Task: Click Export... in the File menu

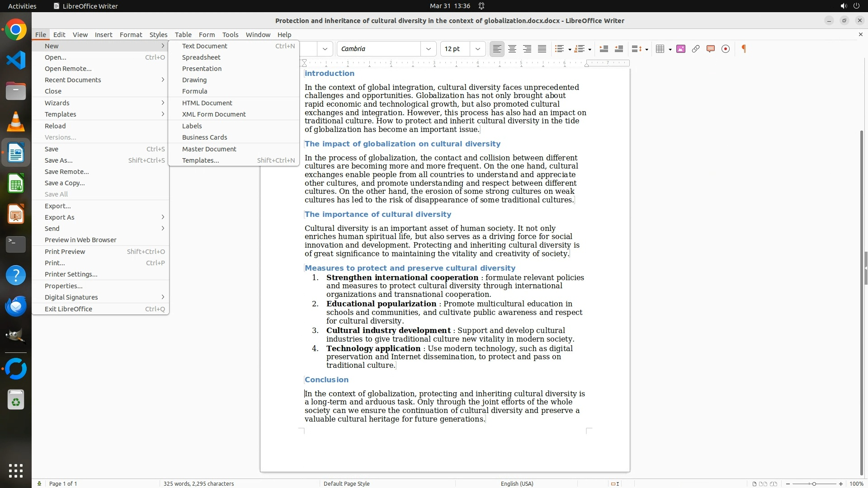Action: pos(58,206)
